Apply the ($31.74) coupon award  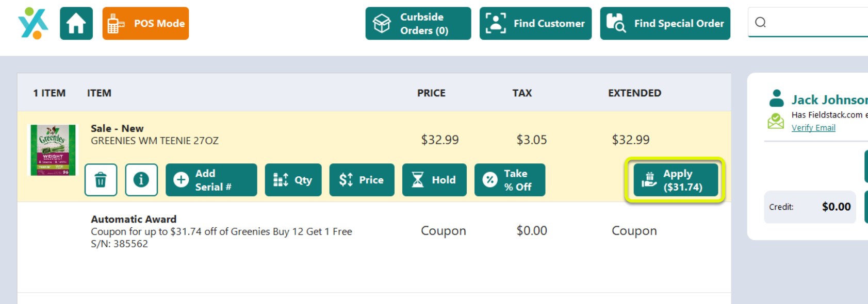(x=675, y=180)
